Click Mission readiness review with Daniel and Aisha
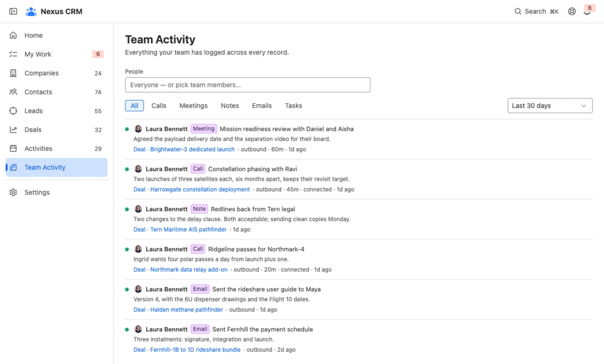The height and width of the screenshot is (364, 604). pyautogui.click(x=287, y=129)
